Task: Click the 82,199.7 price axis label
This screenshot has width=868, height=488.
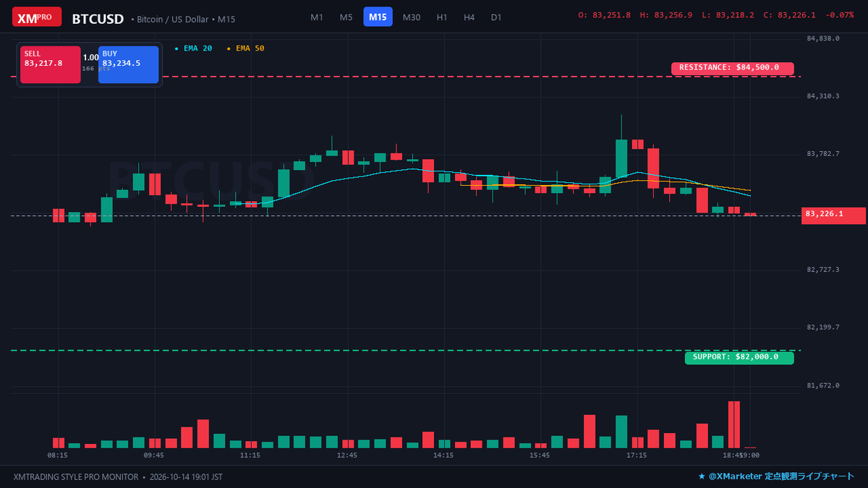Action: [x=823, y=328]
